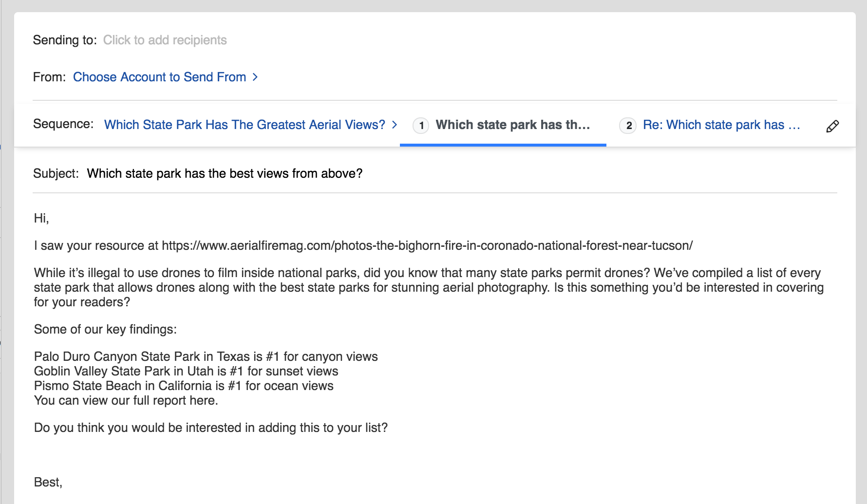Screen dimensions: 867x504
Task: Click the pencil edit icon beside the sequence steps
Action: pos(832,127)
